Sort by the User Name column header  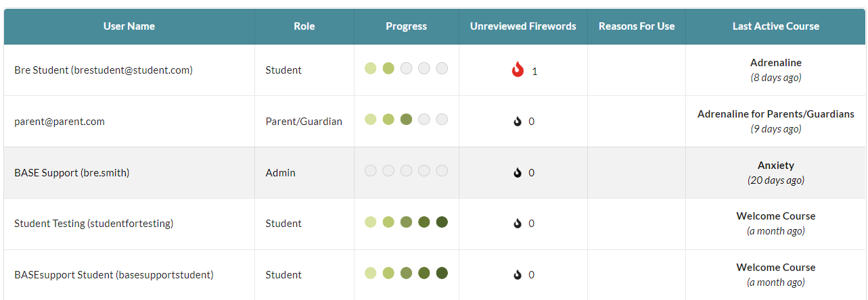click(x=129, y=26)
